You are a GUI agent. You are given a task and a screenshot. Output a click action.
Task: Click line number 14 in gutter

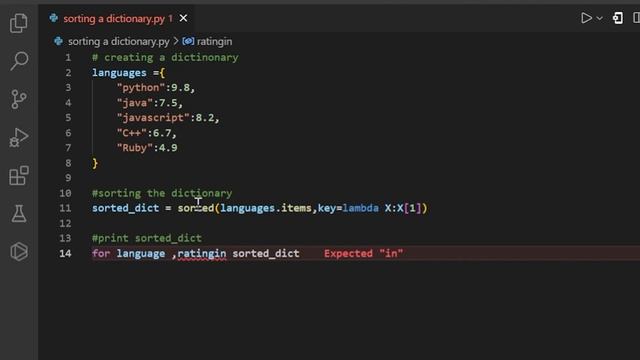point(65,253)
